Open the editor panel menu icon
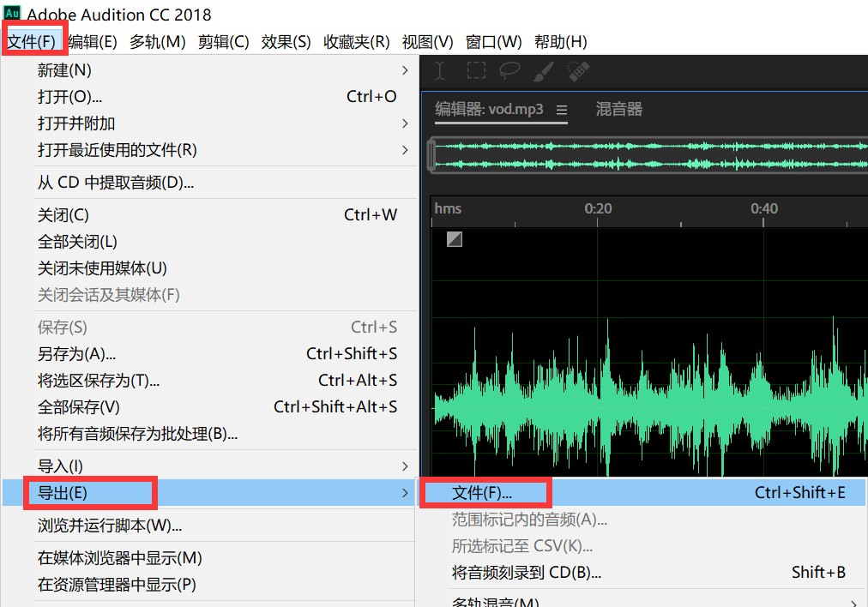Viewport: 868px width, 607px height. coord(562,110)
